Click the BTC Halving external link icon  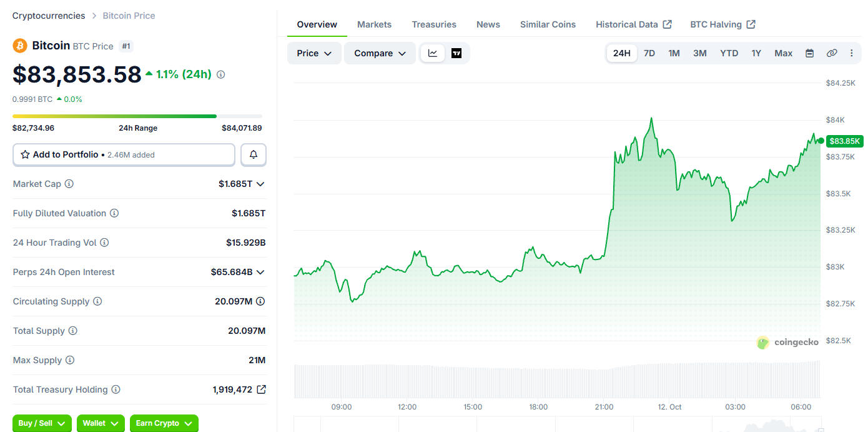[x=751, y=24]
